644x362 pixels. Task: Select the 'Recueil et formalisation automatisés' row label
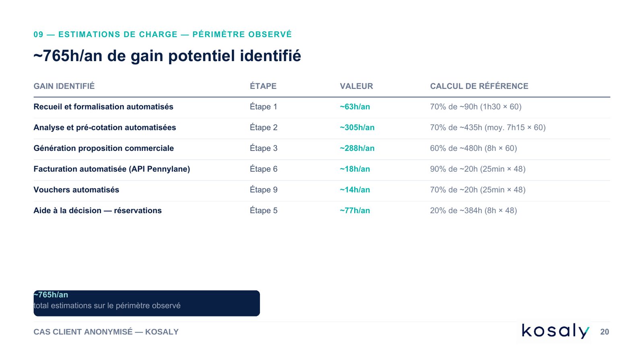[x=103, y=107]
